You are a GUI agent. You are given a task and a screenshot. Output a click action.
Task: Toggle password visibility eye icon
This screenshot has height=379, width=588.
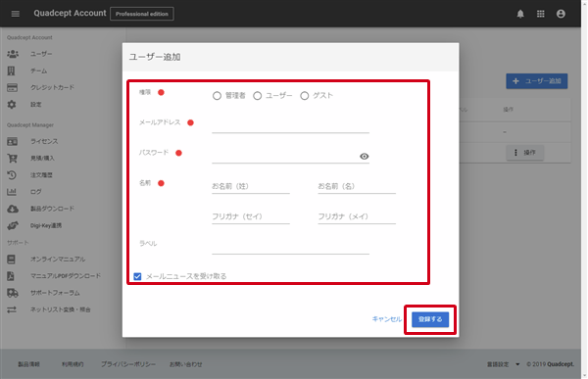pos(365,157)
